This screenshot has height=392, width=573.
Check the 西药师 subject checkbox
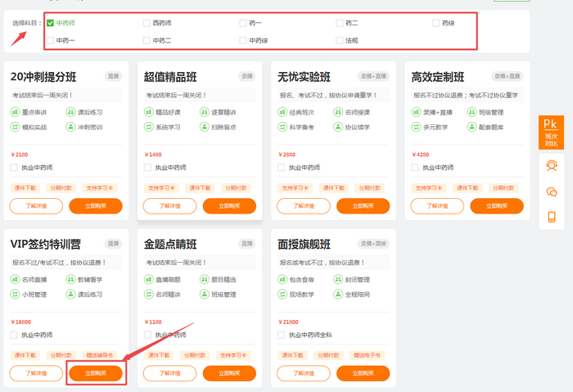click(147, 23)
